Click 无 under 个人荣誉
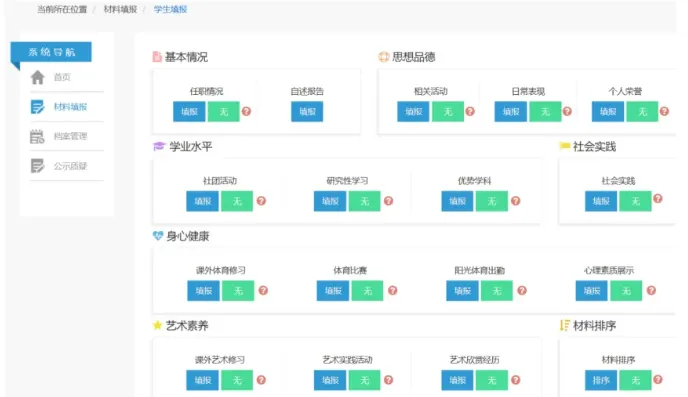688x397 pixels. point(642,111)
